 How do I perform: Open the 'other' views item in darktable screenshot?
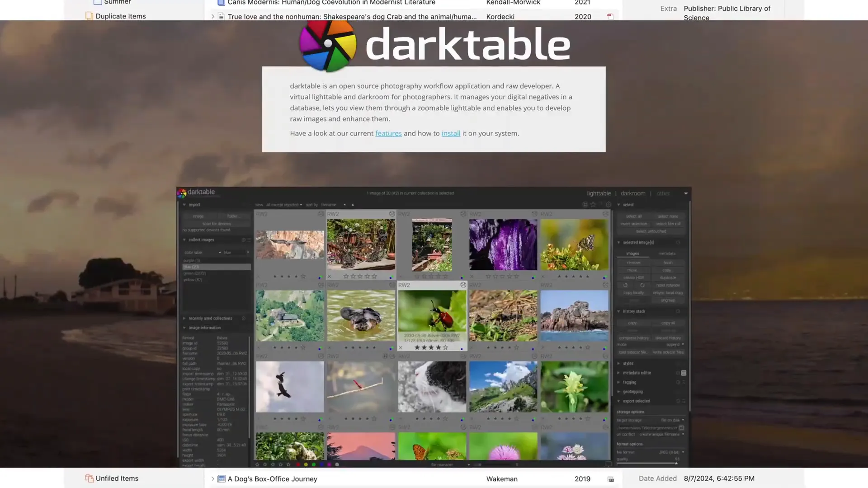tap(663, 193)
